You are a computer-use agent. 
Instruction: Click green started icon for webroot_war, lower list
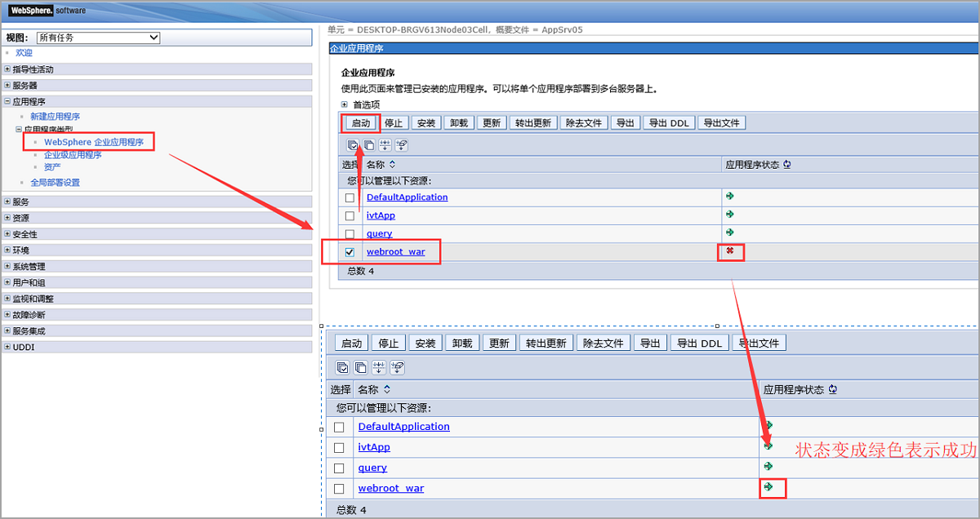pos(768,486)
